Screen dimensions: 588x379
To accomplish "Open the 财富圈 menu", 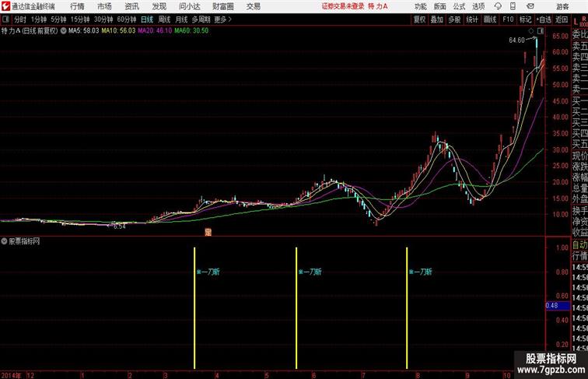I will (x=222, y=6).
